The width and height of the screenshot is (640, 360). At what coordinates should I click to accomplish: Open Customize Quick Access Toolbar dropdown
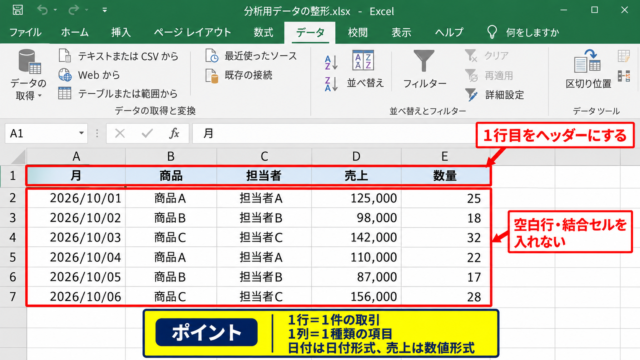(105, 10)
